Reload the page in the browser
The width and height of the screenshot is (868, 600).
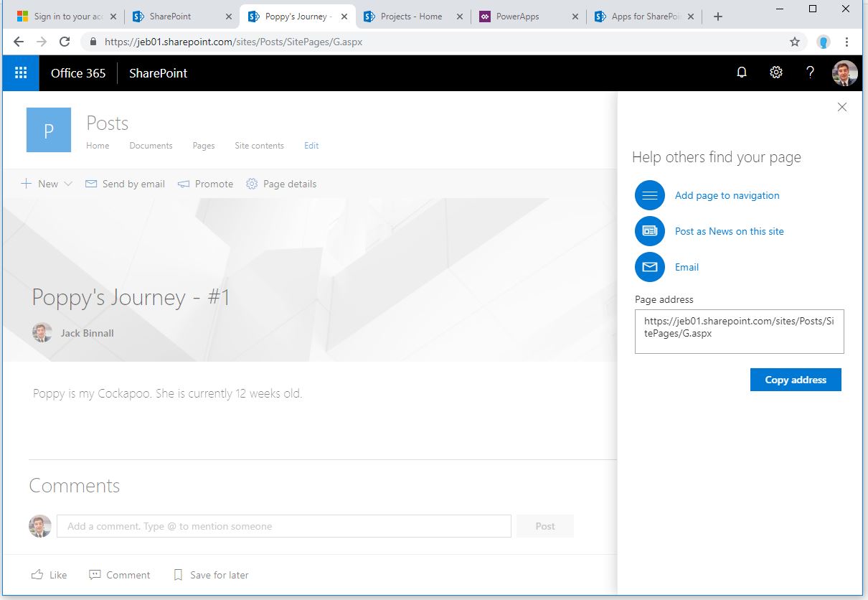pos(65,42)
